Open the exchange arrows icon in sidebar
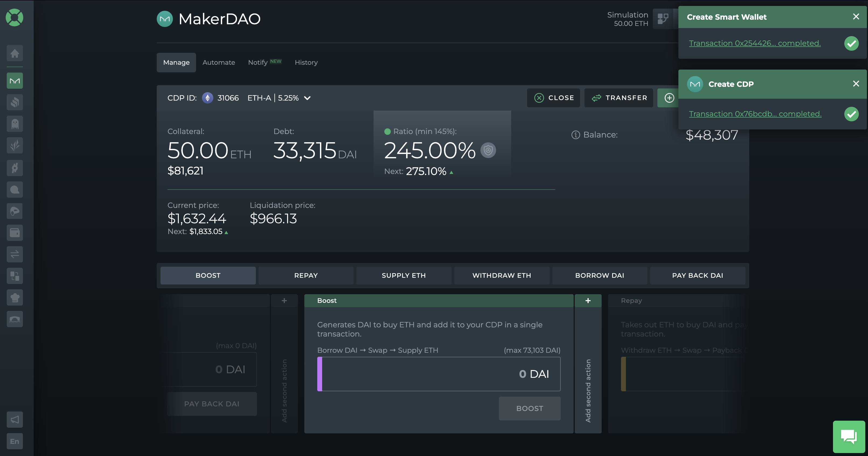The image size is (868, 456). 15,254
